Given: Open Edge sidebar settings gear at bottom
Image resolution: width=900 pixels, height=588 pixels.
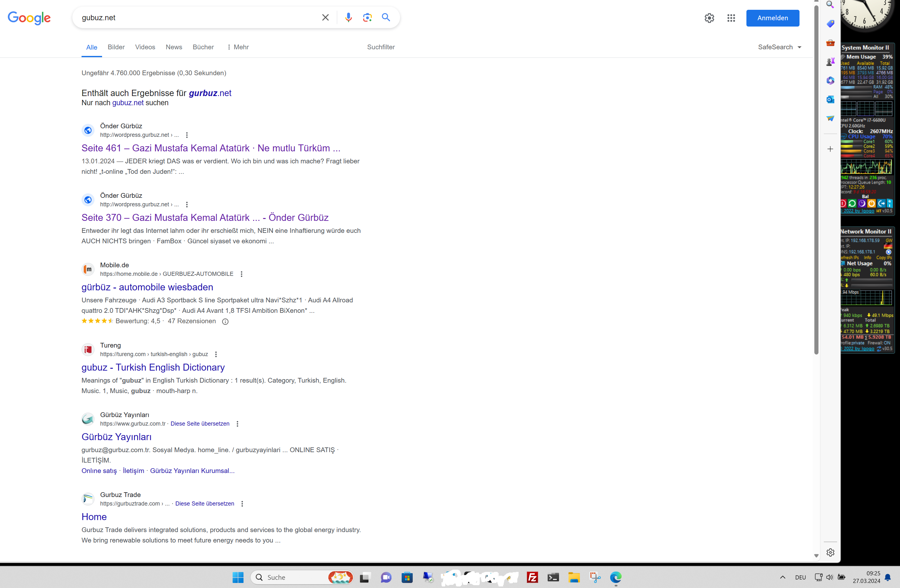Looking at the screenshot, I should click(x=830, y=553).
